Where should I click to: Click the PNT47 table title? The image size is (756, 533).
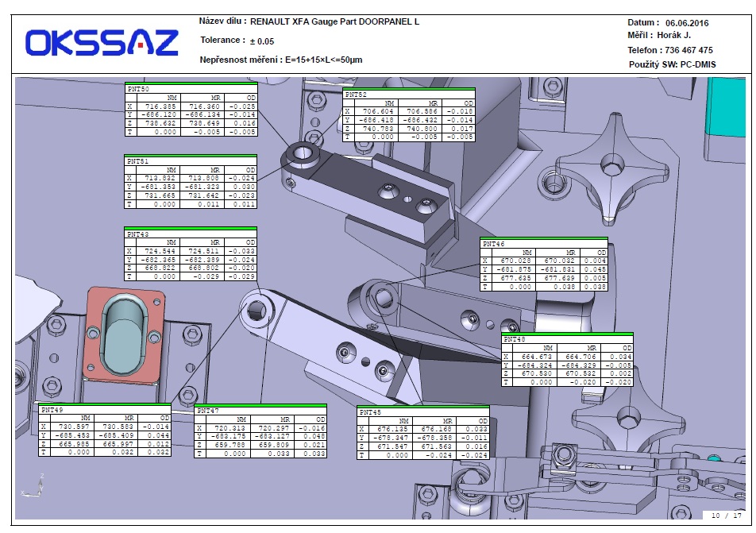[x=208, y=411]
